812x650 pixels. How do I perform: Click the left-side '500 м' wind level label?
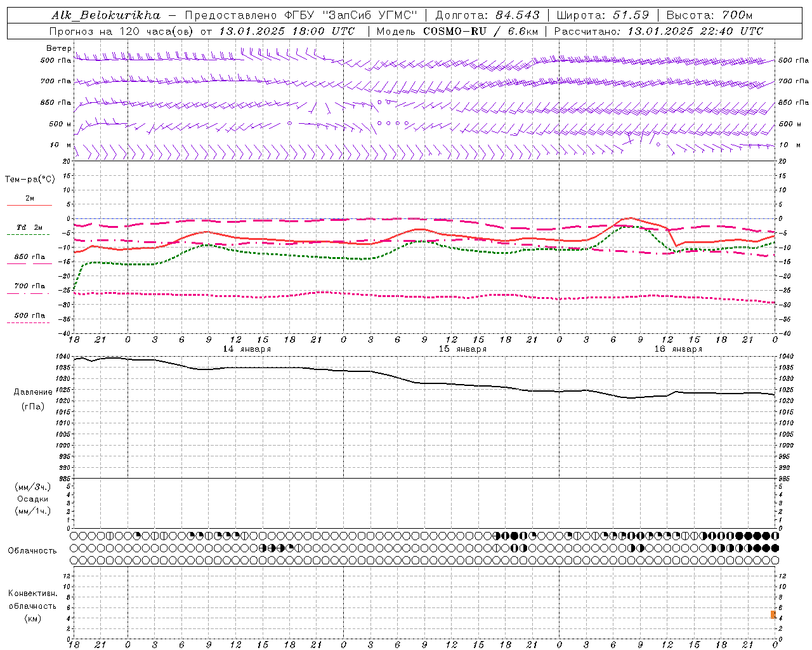tap(60, 124)
